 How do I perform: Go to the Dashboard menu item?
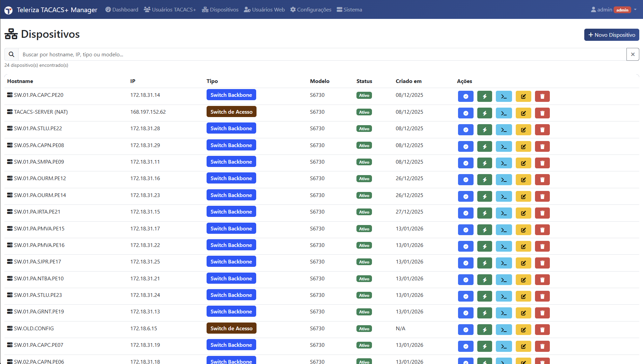(122, 10)
